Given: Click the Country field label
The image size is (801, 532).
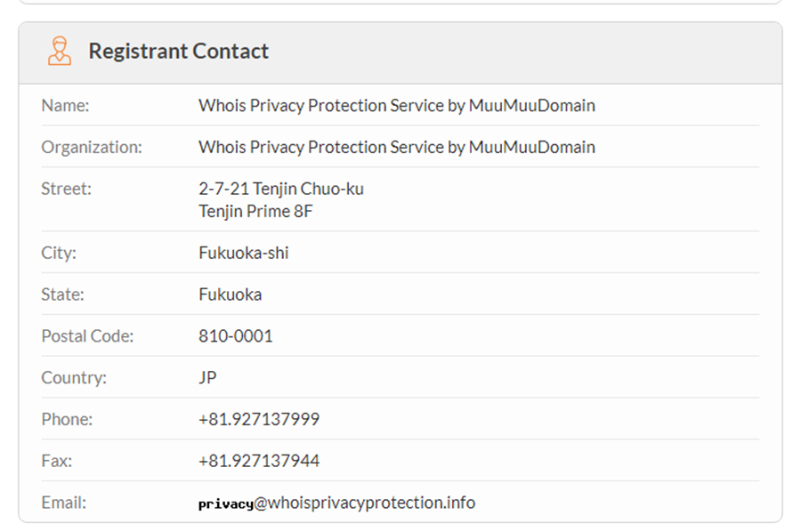Looking at the screenshot, I should click(74, 378).
